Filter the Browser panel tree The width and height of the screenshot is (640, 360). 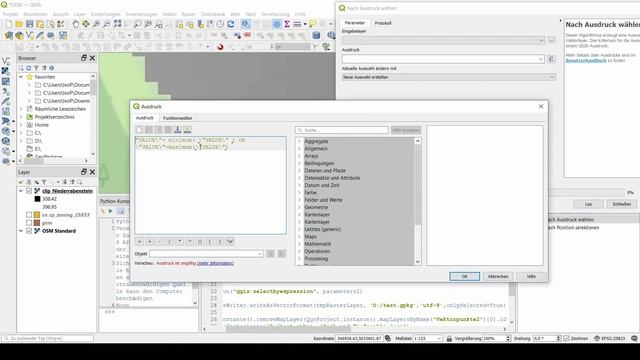(36, 68)
